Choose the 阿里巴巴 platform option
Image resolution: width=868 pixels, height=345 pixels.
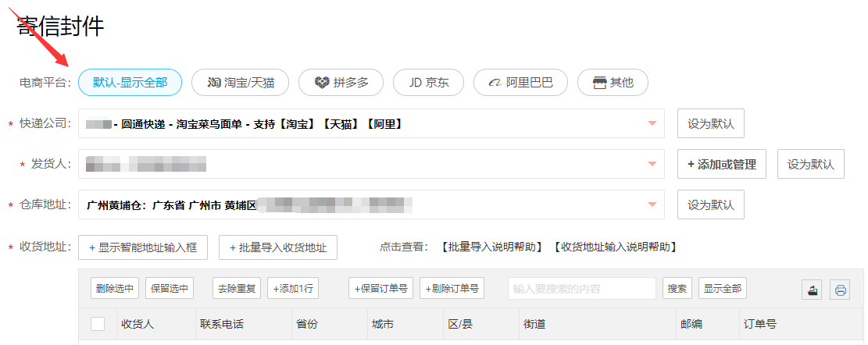tap(521, 83)
